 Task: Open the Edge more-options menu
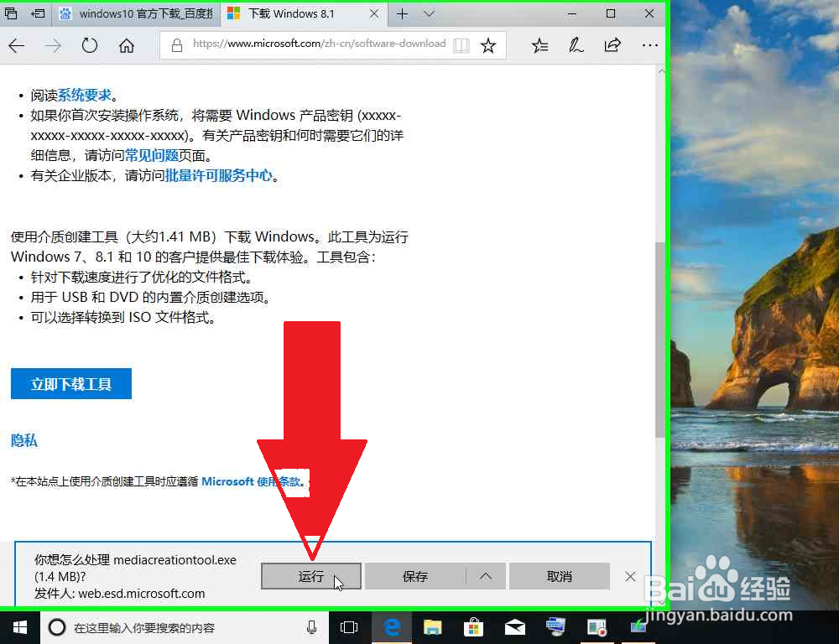click(649, 45)
